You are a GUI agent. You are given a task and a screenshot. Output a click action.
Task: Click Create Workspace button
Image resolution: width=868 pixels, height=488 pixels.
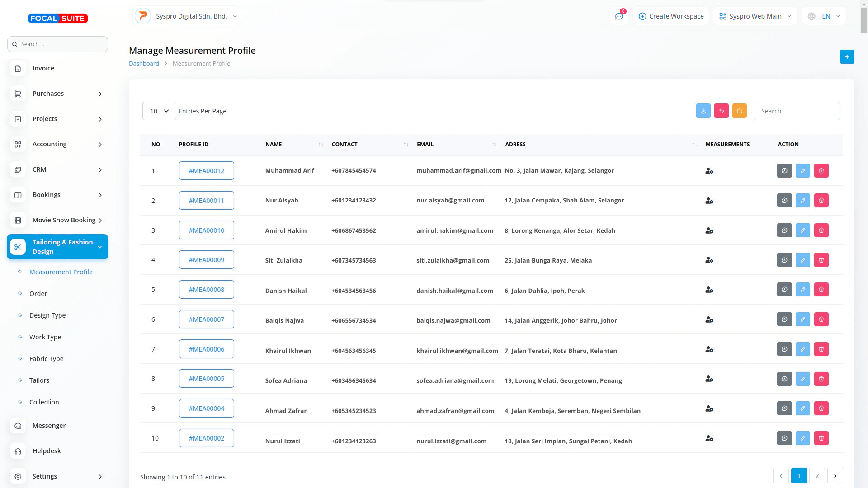tap(671, 16)
